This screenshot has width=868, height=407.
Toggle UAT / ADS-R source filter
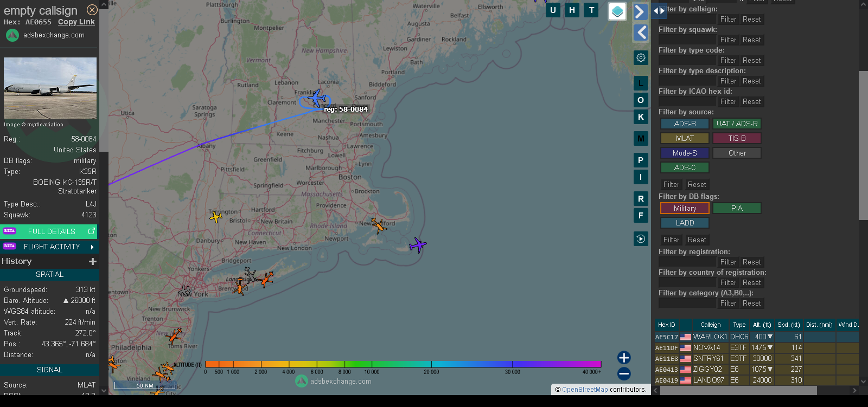point(737,124)
